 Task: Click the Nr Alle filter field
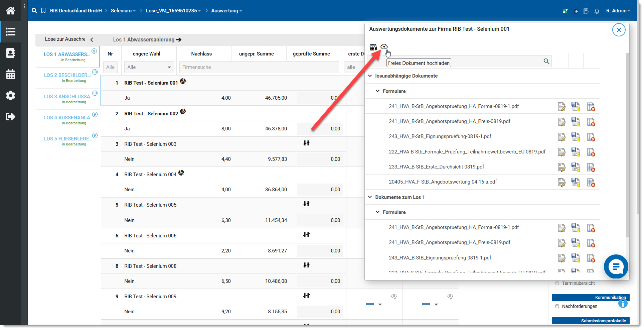tap(110, 67)
